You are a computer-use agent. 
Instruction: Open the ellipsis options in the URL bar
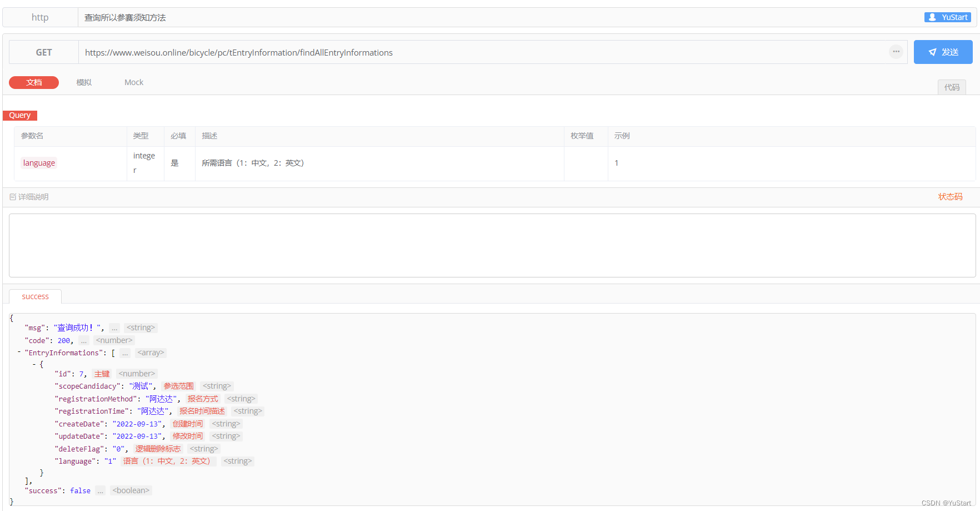(x=896, y=52)
